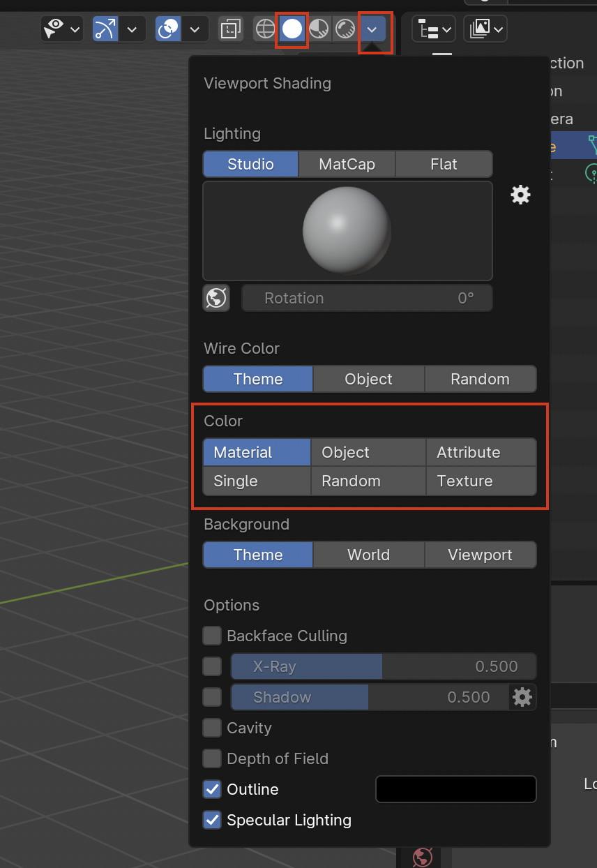This screenshot has width=597, height=868.
Task: Switch to Material Preview shading mode
Action: pos(319,29)
